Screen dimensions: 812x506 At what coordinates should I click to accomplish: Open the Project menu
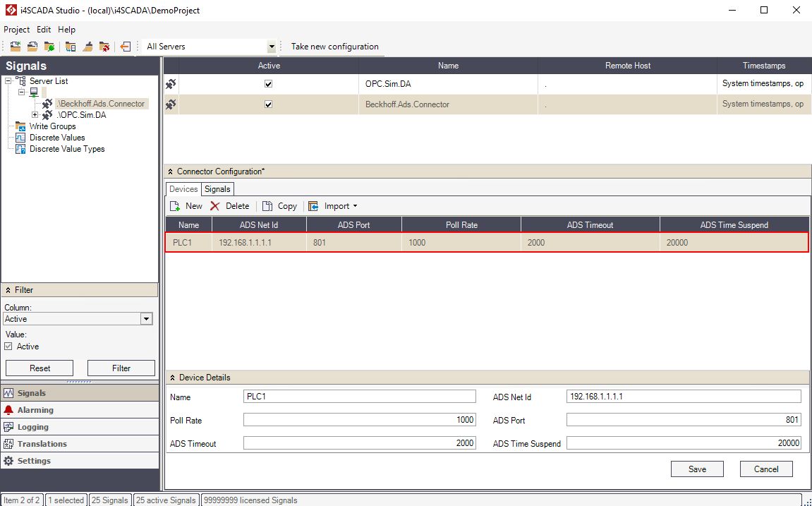coord(16,30)
